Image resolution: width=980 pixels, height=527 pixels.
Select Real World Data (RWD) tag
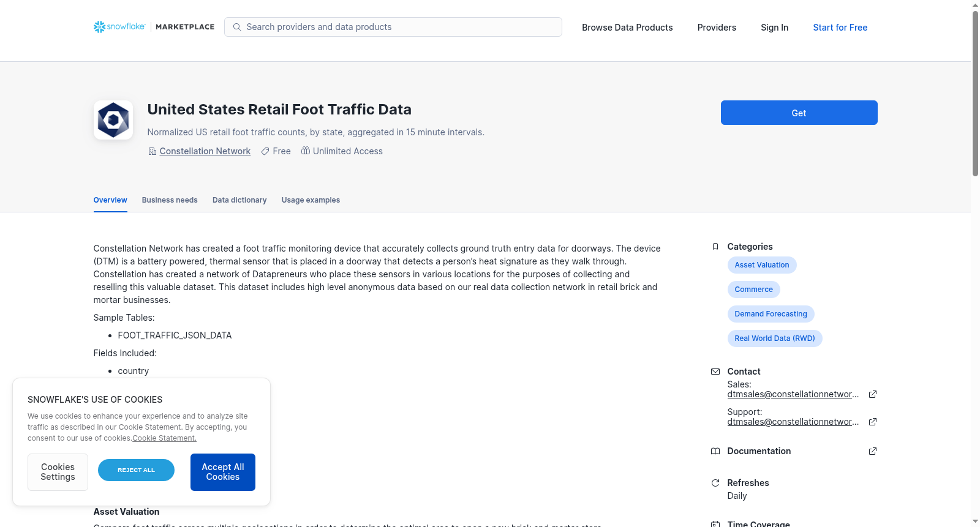pos(775,338)
